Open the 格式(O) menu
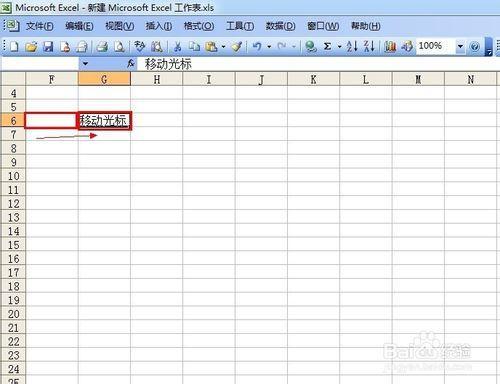 tap(199, 26)
